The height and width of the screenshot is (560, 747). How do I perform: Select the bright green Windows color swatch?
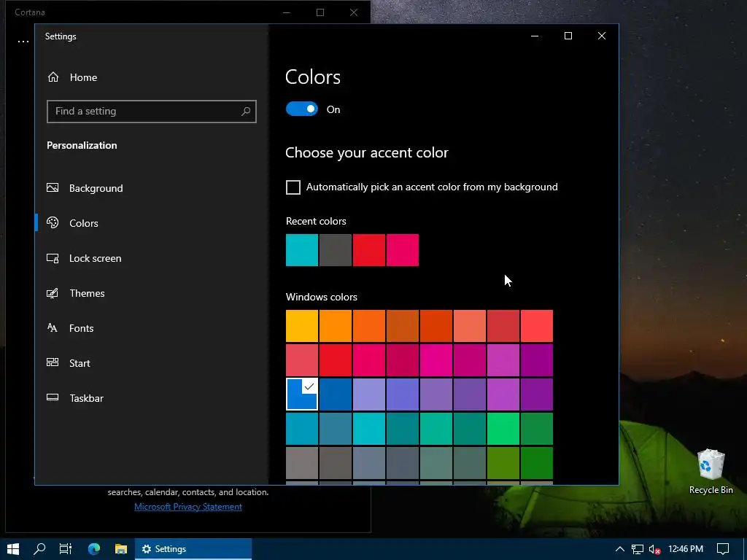(x=503, y=429)
